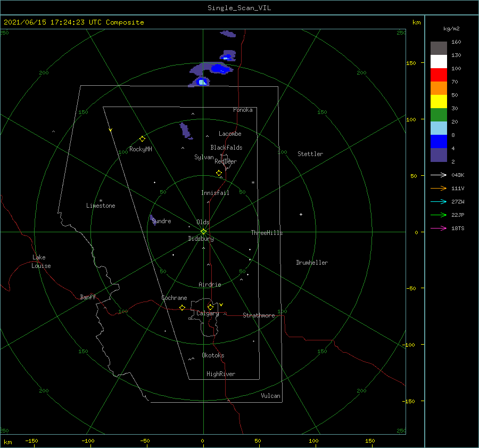This screenshot has width=479, height=448.
Task: Click the Sylvan label
Action: pos(204,157)
